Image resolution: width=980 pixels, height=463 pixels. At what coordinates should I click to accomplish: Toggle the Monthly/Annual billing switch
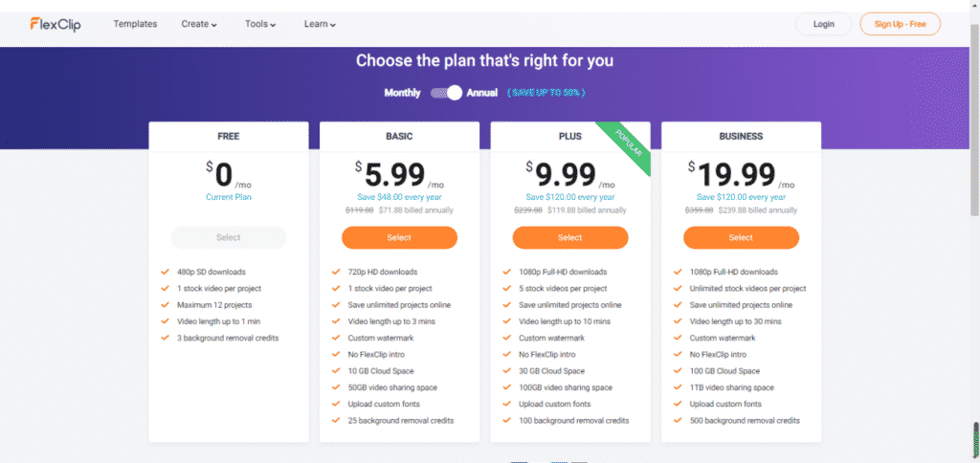click(x=446, y=93)
